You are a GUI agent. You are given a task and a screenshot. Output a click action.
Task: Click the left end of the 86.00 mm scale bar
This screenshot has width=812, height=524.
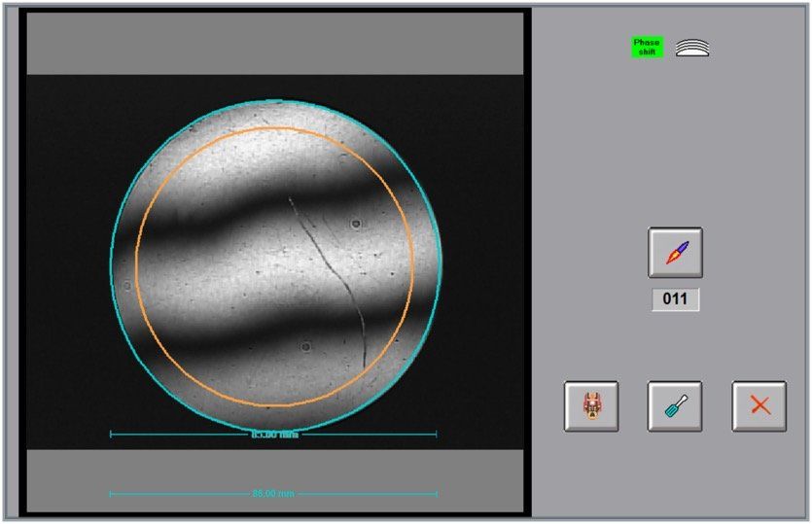111,494
